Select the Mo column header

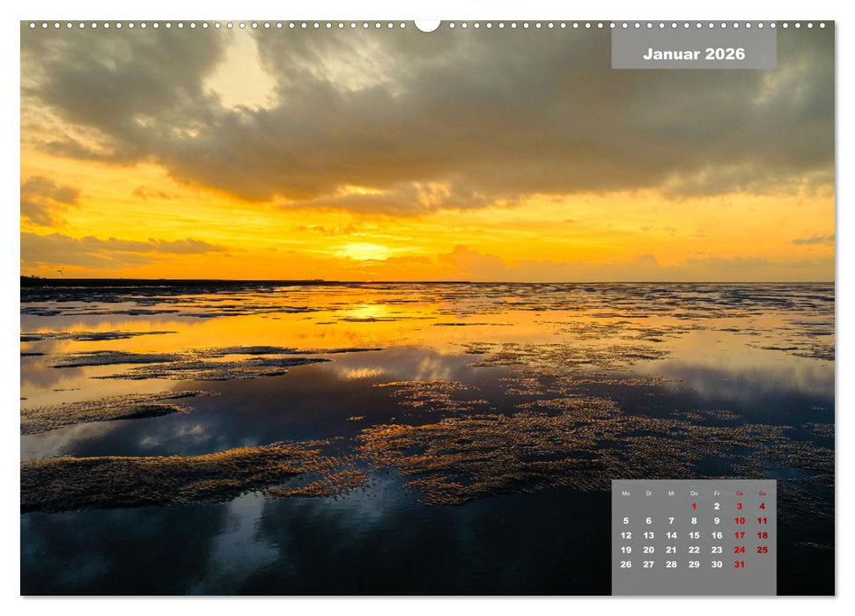point(626,494)
